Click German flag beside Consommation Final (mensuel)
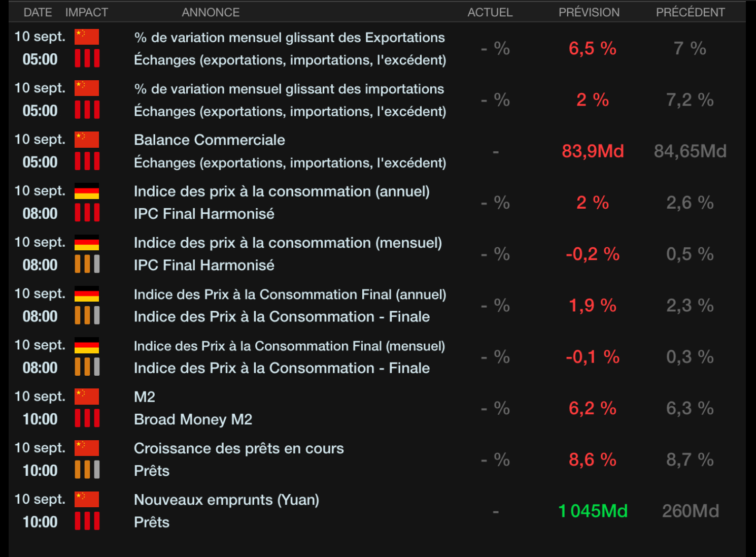This screenshot has height=557, width=756. coord(87,345)
